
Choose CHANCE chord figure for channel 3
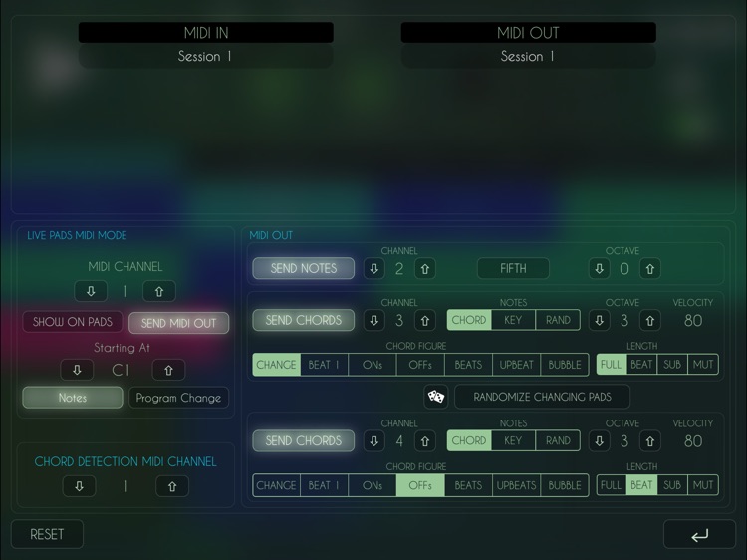click(276, 365)
